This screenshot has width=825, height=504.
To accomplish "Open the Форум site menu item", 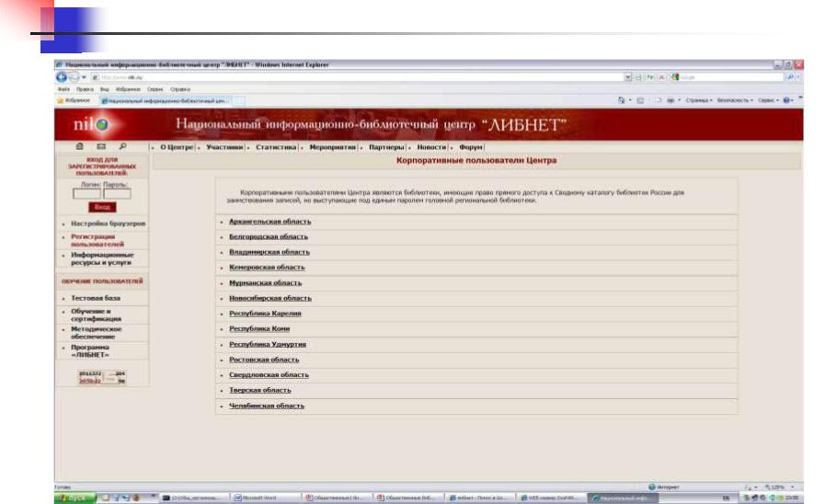I will [x=470, y=147].
